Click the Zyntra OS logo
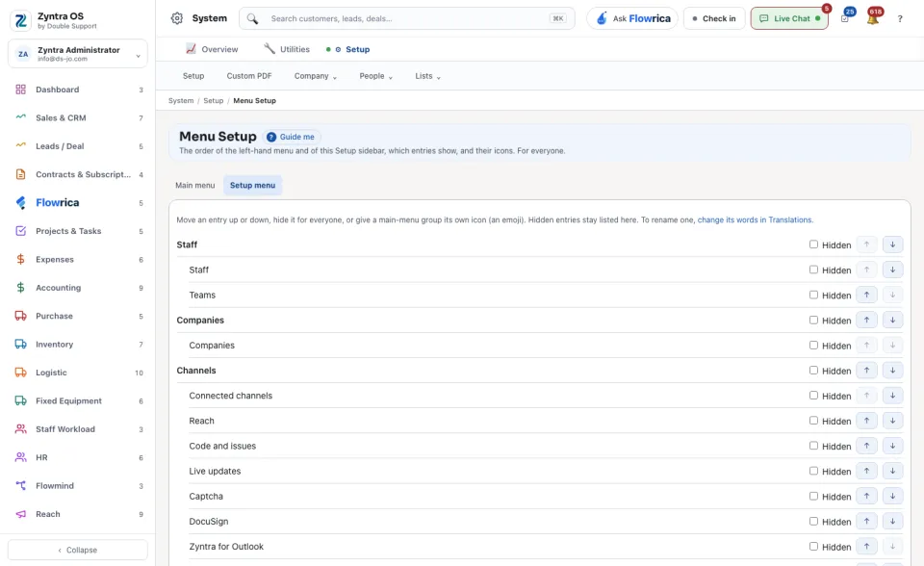 [20, 20]
